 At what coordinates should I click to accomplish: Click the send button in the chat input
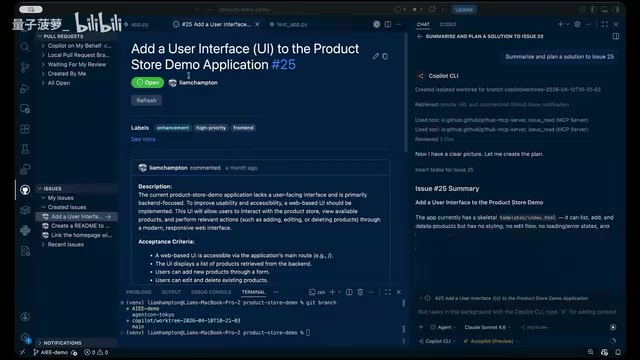[613, 327]
